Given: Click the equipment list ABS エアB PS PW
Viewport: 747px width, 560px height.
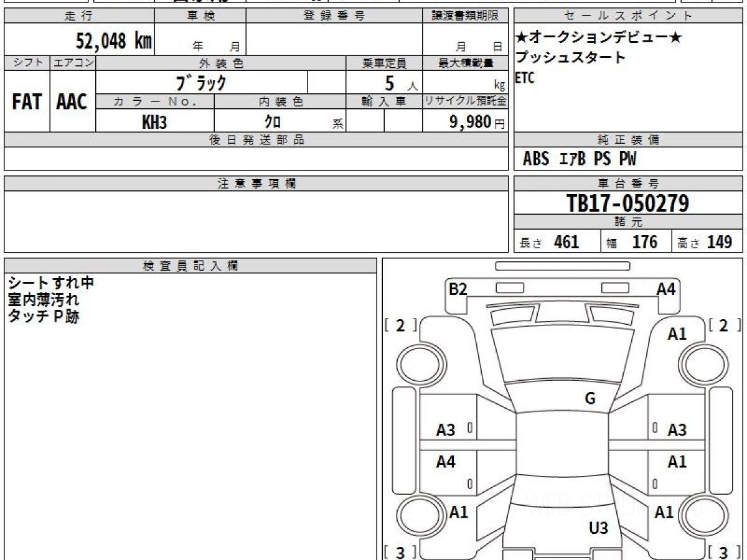Looking at the screenshot, I should 580,159.
